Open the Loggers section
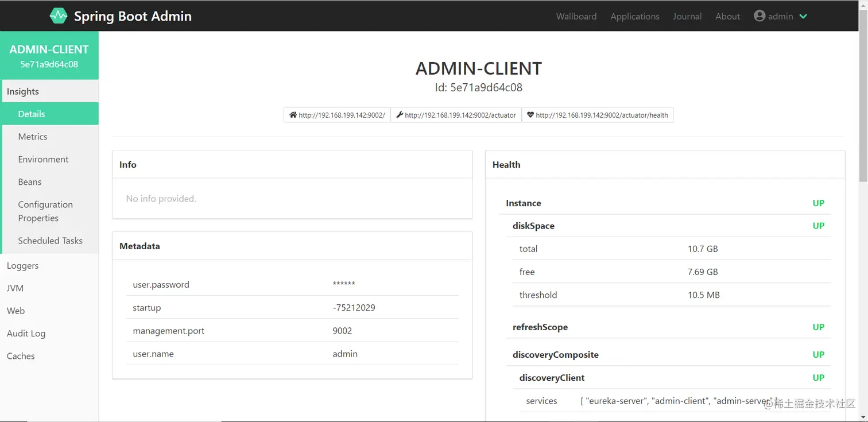Screen dimensions: 868x422 pyautogui.click(x=49, y=265)
